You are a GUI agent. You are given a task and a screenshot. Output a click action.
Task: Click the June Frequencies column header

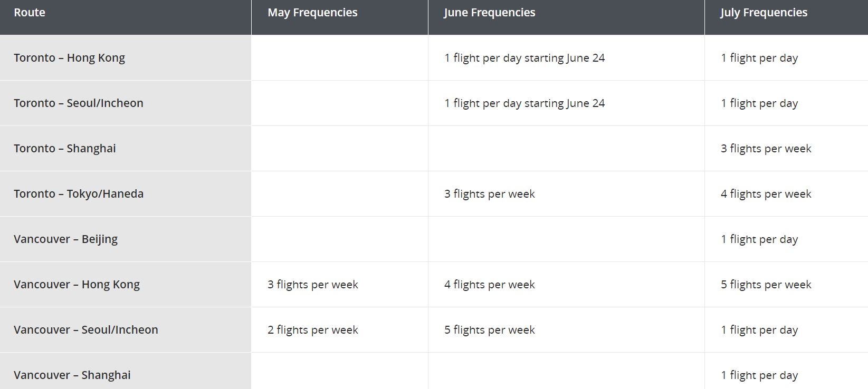pos(566,17)
